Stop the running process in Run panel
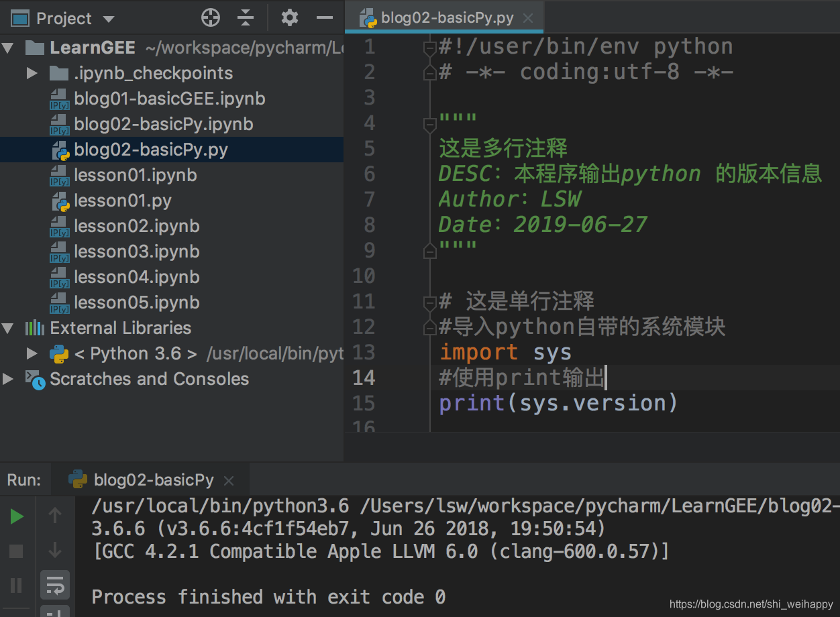This screenshot has height=617, width=840. pyautogui.click(x=16, y=551)
